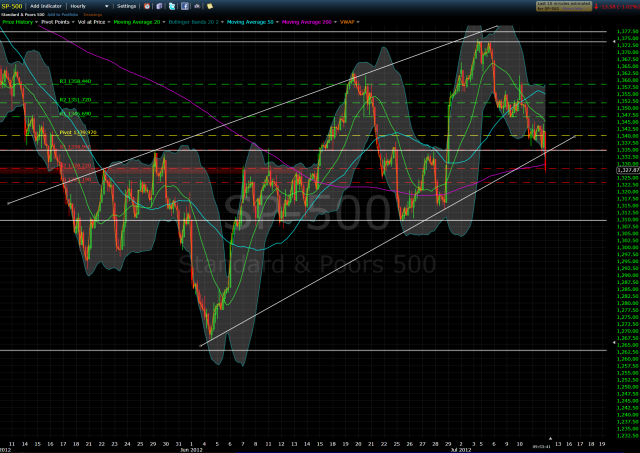Image resolution: width=640 pixels, height=453 pixels.
Task: Open the Hourly timeframe dropdown
Action: (89, 6)
